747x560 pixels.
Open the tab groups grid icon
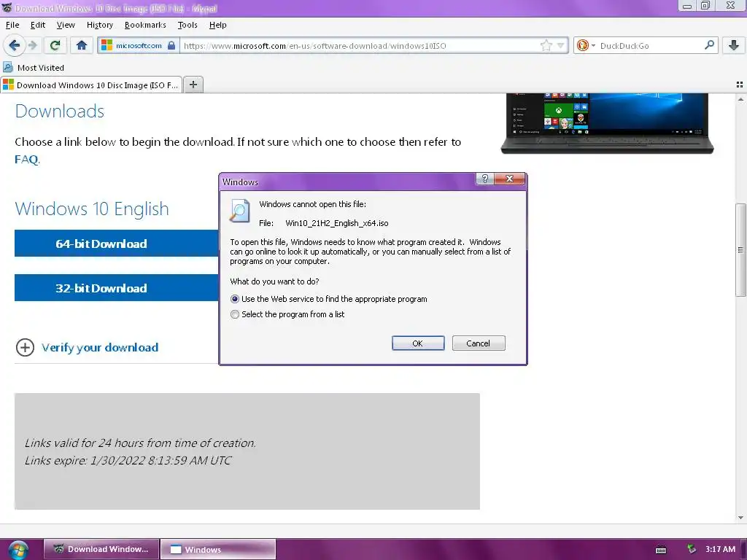tap(740, 85)
